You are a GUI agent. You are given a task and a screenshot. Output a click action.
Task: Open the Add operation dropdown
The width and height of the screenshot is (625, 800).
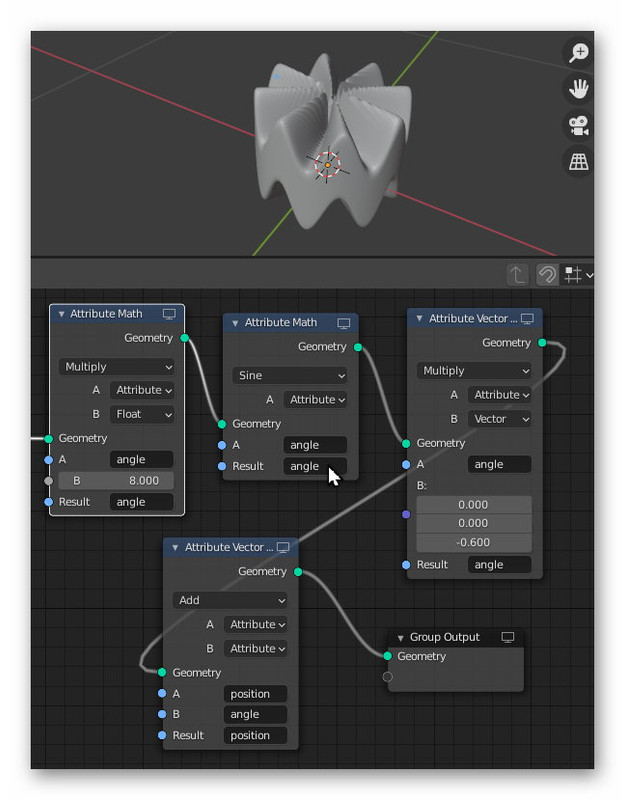click(x=230, y=601)
